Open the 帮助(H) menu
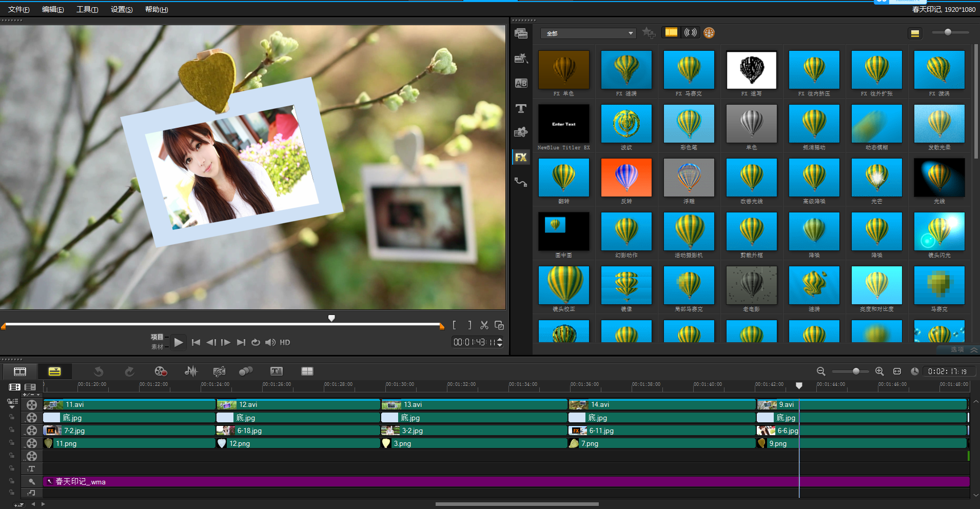980x509 pixels. pos(156,9)
